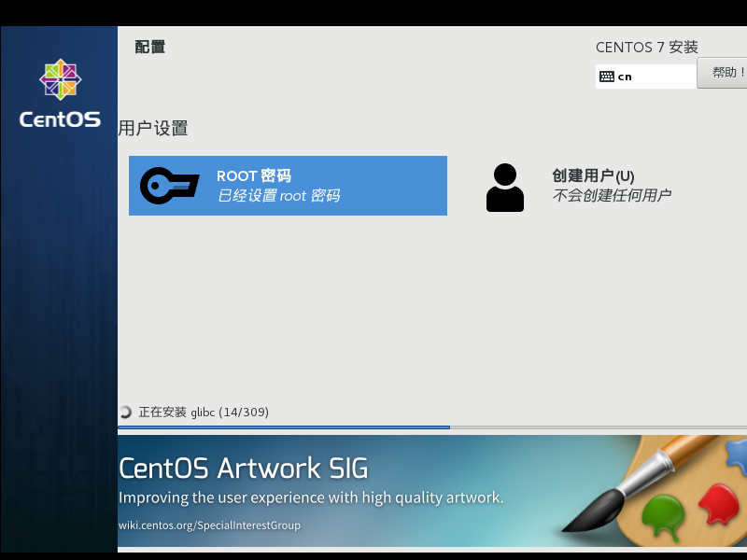This screenshot has width=747, height=560.
Task: Open the ROOT 密码 settings tile
Action: (x=288, y=186)
